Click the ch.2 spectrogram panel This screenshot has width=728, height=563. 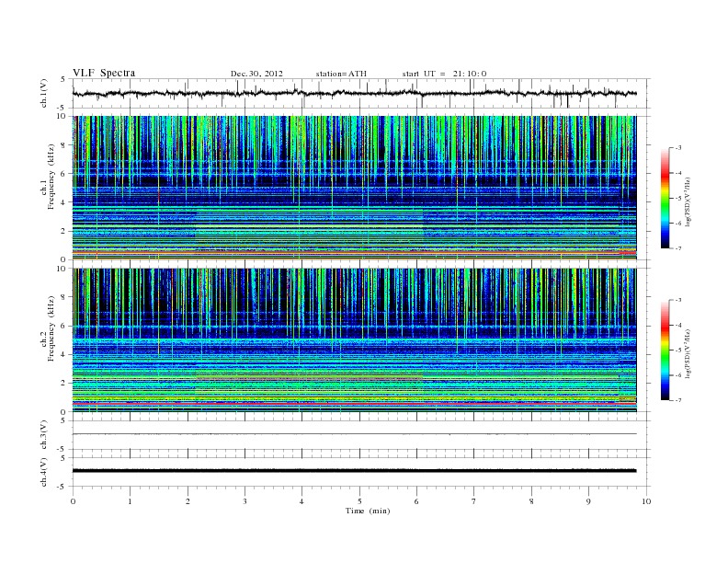[355, 340]
